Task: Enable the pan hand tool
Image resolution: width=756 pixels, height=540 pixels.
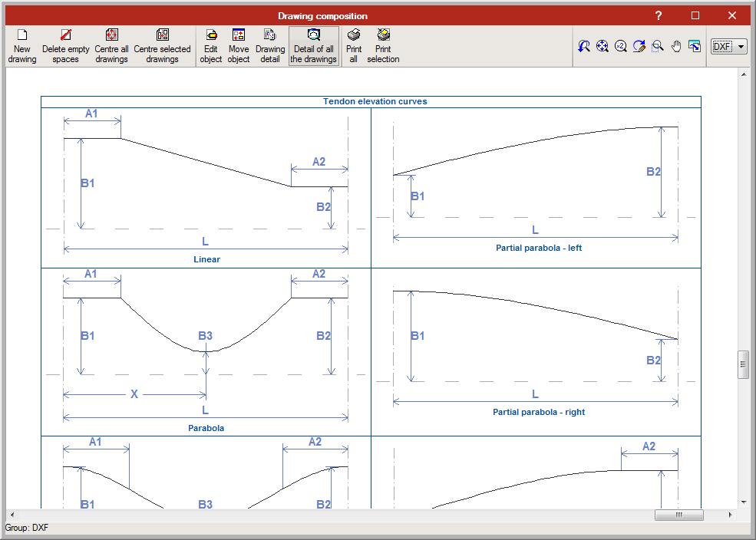Action: pos(676,47)
